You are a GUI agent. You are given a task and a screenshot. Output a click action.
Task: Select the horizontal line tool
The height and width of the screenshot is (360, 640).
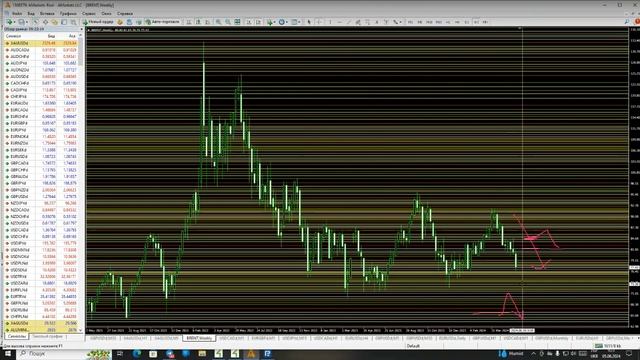[340, 22]
